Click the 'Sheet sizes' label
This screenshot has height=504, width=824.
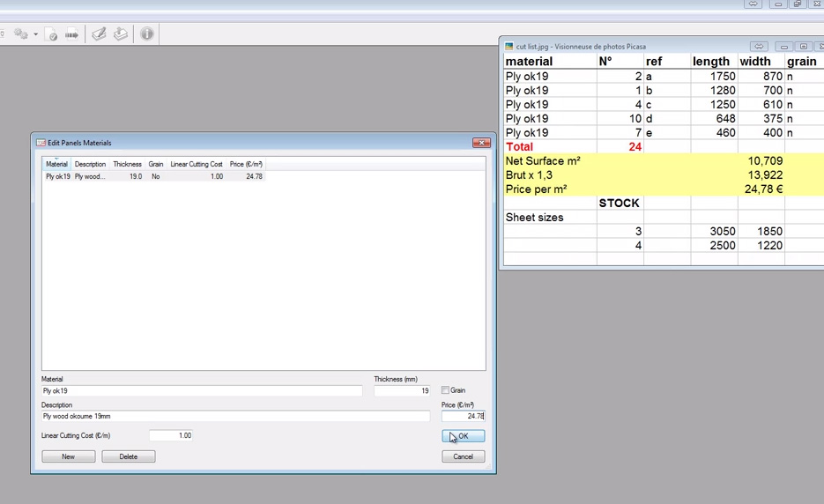click(x=534, y=218)
